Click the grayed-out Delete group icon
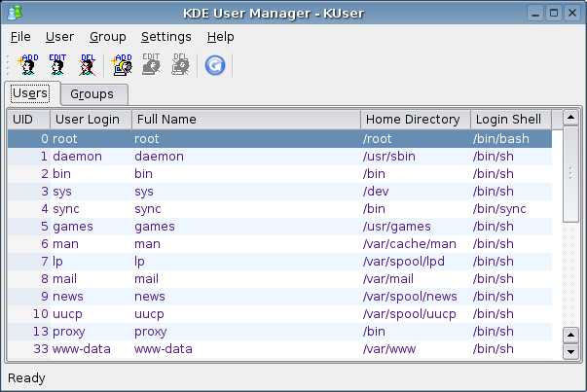This screenshot has height=392, width=587. click(180, 65)
